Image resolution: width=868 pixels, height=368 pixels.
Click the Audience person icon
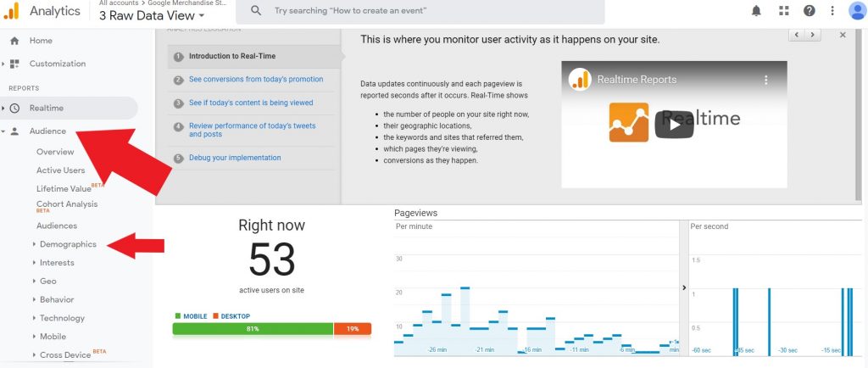pos(14,131)
